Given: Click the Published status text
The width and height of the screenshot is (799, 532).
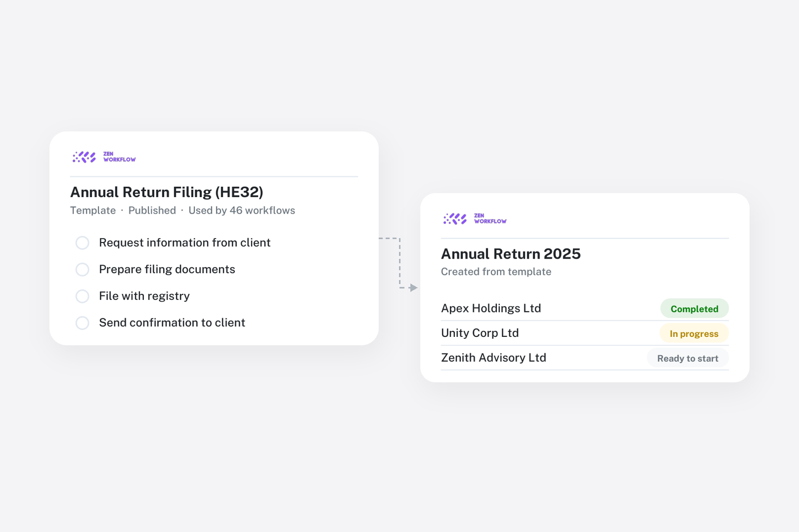Looking at the screenshot, I should tap(152, 211).
